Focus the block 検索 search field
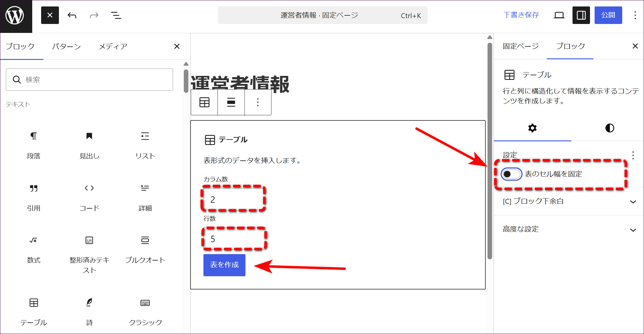This screenshot has height=334, width=644. [89, 80]
